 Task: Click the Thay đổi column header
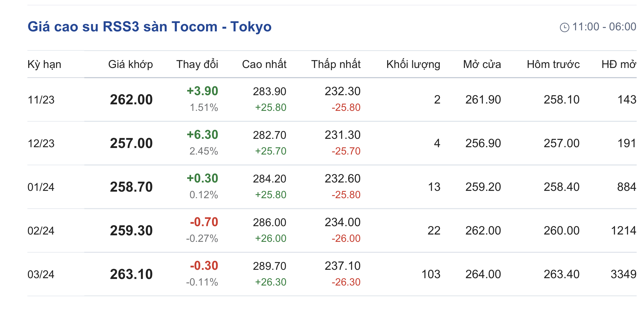(197, 64)
